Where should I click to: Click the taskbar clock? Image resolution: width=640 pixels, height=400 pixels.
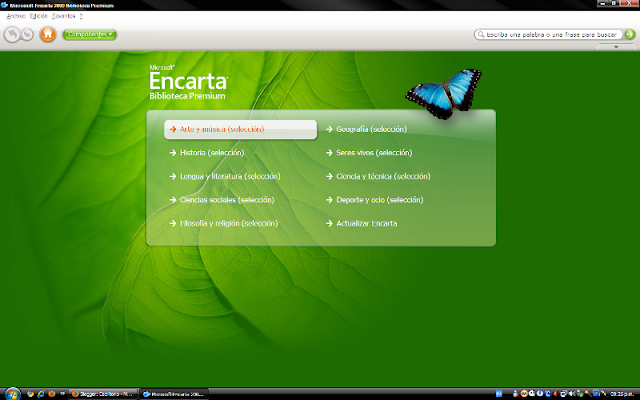point(622,394)
